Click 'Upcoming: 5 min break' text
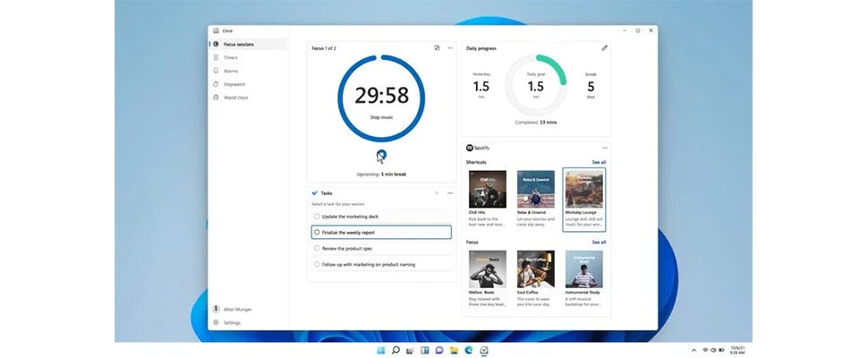Screen dimensions: 868x358 (381, 175)
